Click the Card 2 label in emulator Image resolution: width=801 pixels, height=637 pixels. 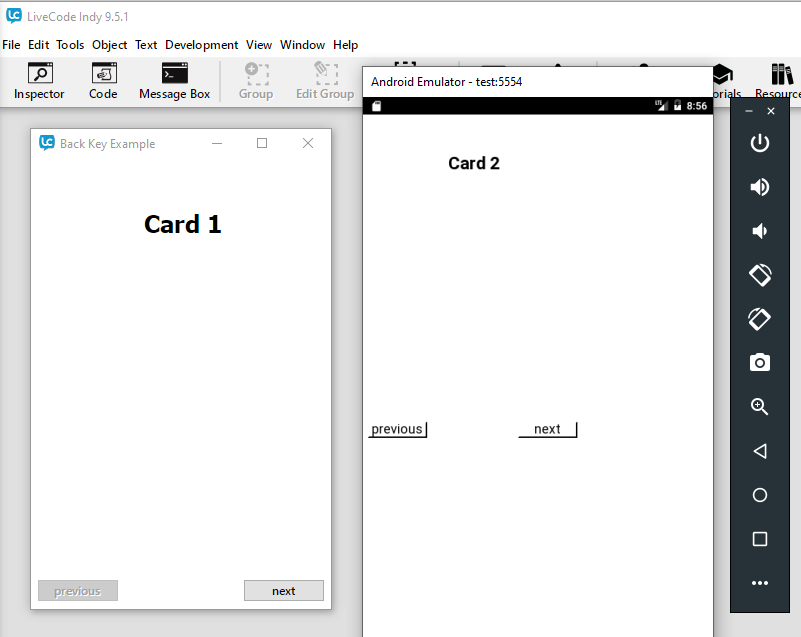tap(474, 163)
